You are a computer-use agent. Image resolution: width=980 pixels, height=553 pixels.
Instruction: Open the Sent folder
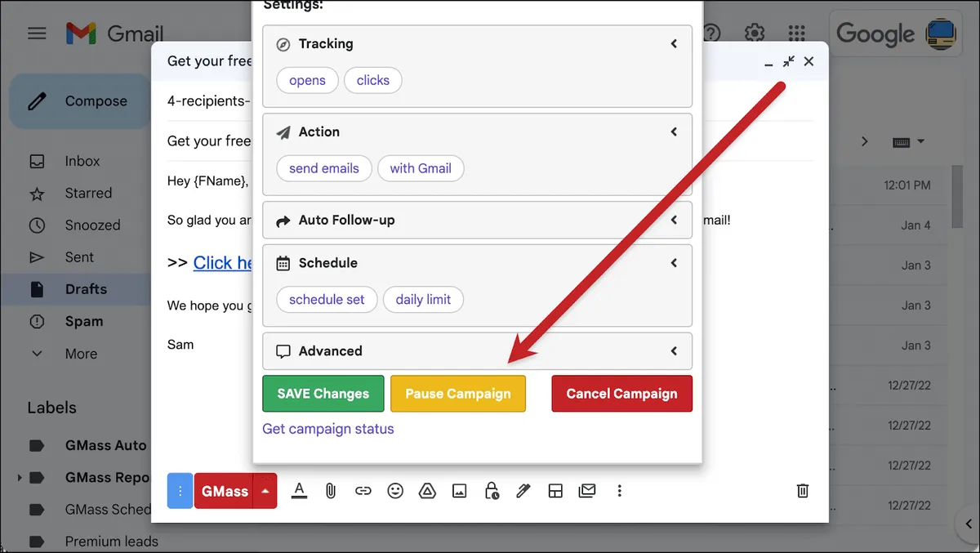click(79, 256)
